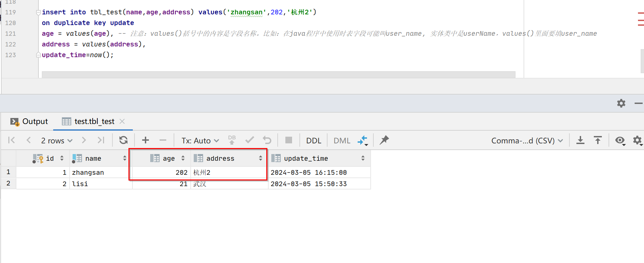This screenshot has width=644, height=263.
Task: Show the table DDL
Action: 313,141
